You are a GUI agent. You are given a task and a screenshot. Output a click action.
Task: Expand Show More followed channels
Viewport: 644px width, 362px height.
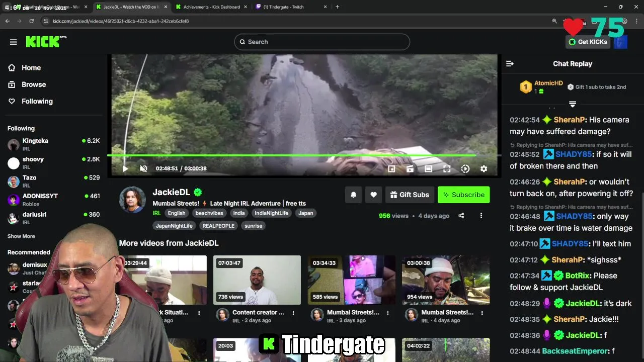coord(21,236)
